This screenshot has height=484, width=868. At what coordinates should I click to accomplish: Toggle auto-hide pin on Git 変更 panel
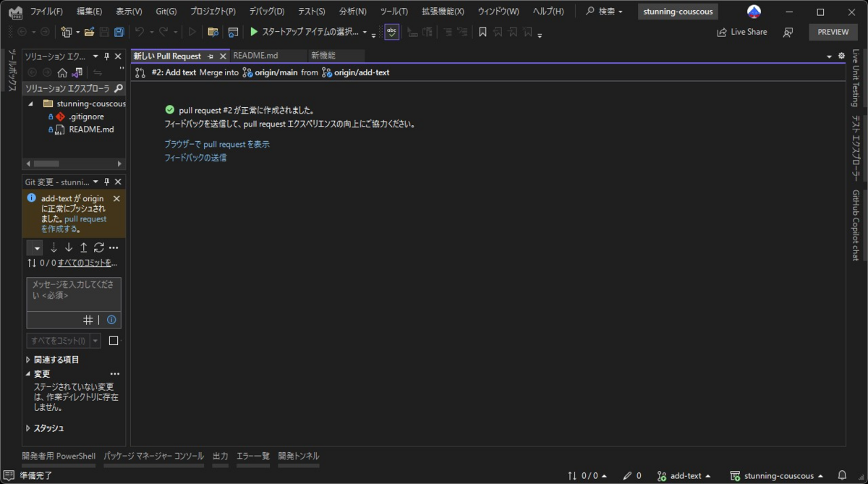[106, 182]
